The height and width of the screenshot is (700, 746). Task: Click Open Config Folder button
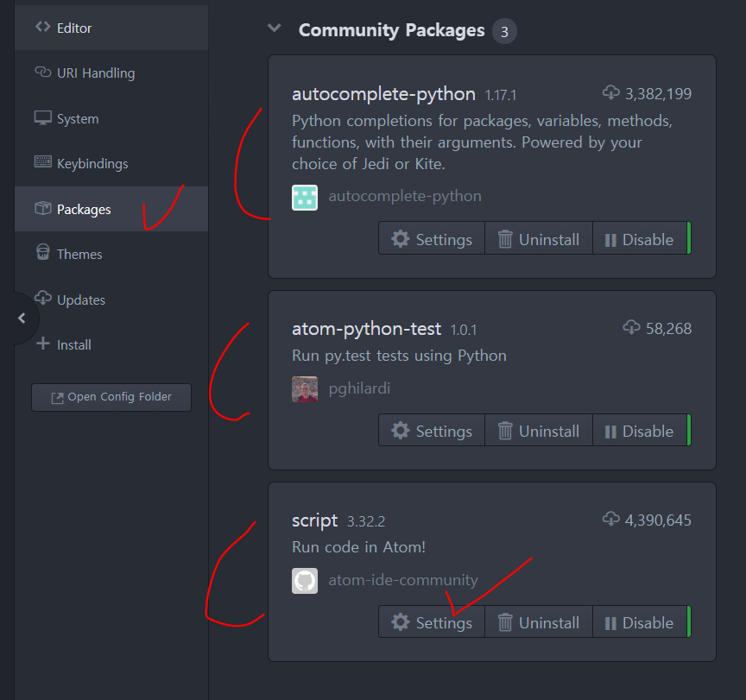111,397
